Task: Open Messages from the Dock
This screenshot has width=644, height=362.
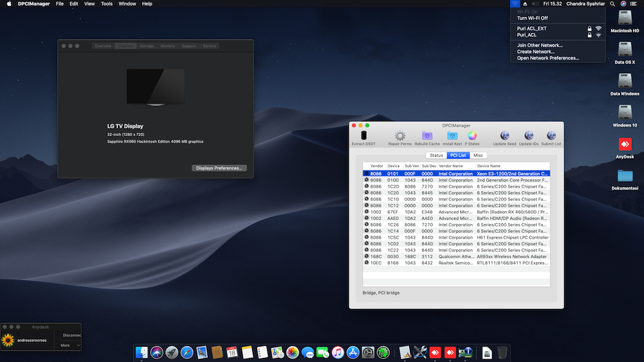Action: [x=308, y=353]
